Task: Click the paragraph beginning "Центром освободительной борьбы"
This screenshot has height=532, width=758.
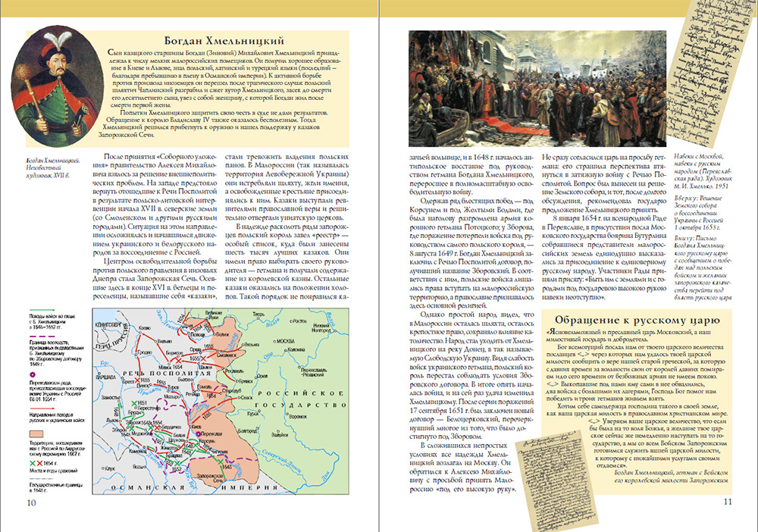Action: coord(155,278)
